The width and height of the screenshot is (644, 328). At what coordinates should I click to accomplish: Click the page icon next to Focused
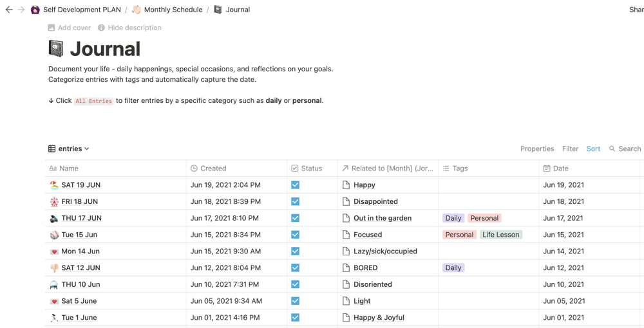tap(346, 235)
